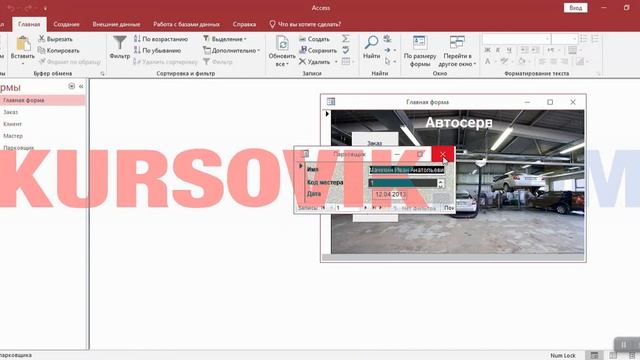The width and height of the screenshot is (640, 360).
Task: Click the Underline (Ч) formatting icon
Action: click(509, 50)
